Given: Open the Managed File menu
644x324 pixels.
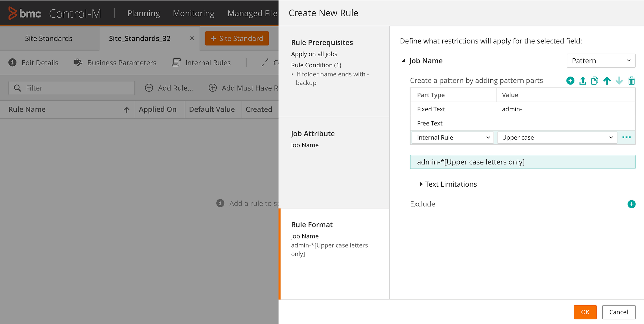Looking at the screenshot, I should click(252, 13).
